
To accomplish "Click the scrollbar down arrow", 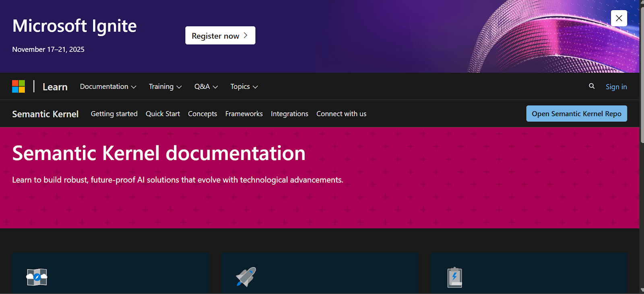I will (x=642, y=290).
